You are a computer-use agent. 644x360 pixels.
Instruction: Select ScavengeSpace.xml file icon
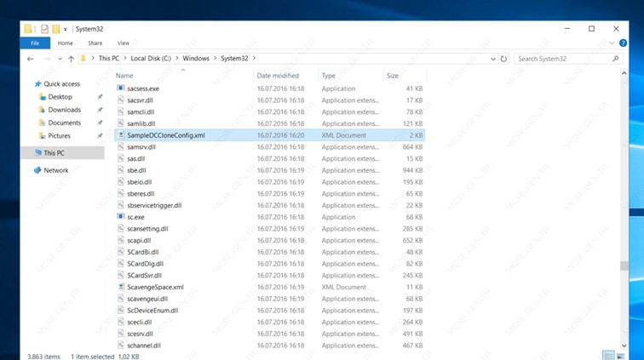pos(121,287)
